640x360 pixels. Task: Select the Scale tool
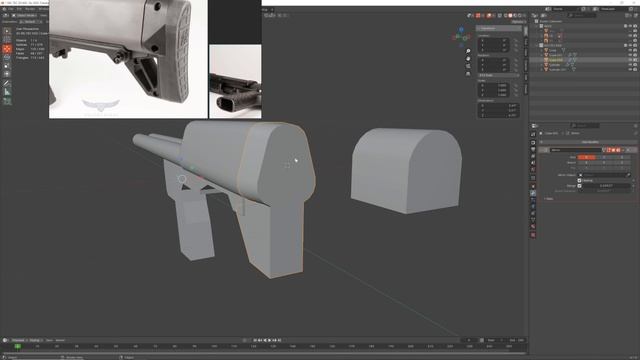[x=7, y=65]
